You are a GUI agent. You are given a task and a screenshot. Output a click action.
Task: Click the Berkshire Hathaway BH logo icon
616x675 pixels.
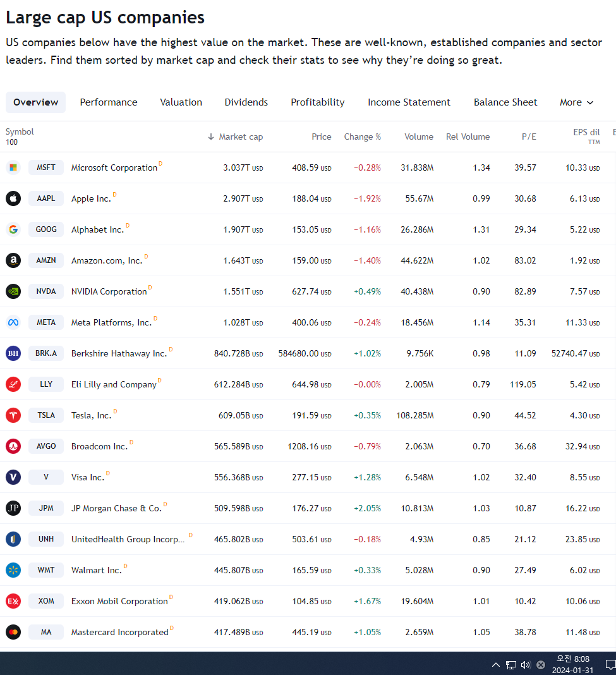click(13, 353)
